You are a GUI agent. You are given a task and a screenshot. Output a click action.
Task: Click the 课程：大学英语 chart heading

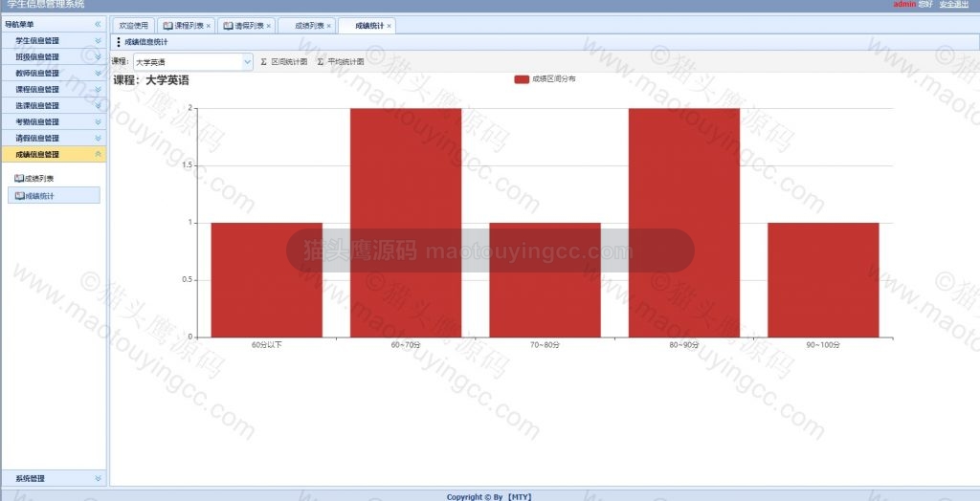150,80
